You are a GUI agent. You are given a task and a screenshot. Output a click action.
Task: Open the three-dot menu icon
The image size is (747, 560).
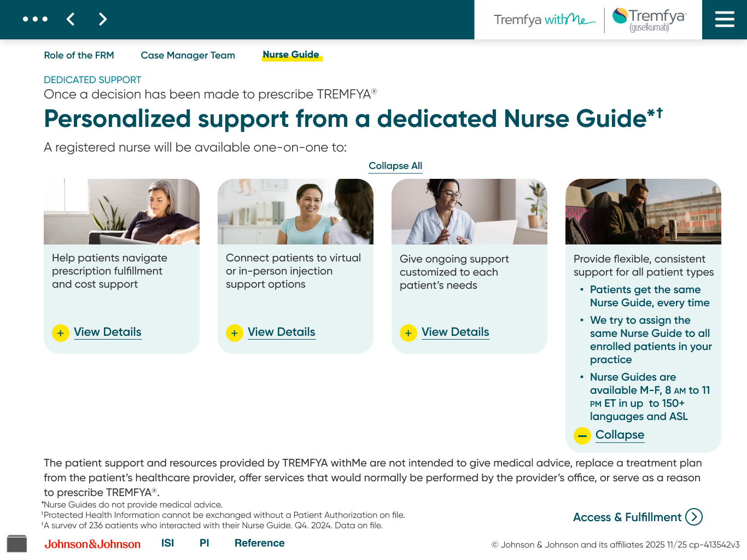35,19
